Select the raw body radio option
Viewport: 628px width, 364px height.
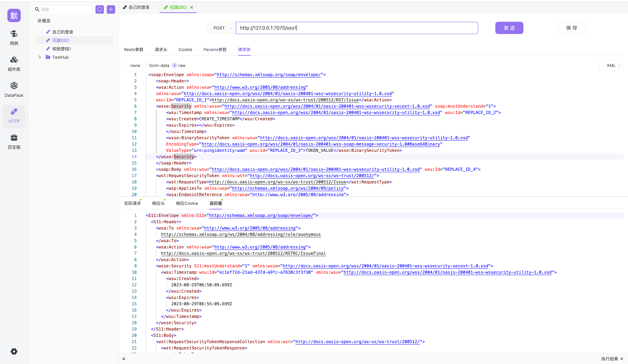175,65
